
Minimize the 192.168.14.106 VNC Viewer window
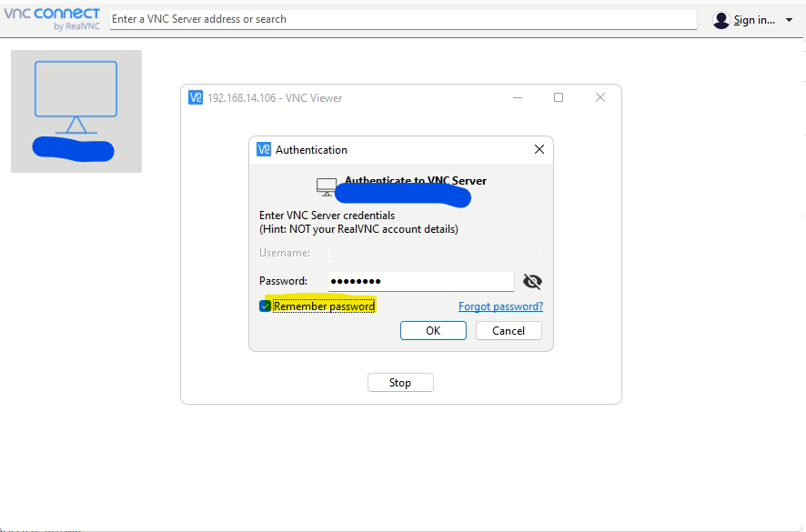518,98
